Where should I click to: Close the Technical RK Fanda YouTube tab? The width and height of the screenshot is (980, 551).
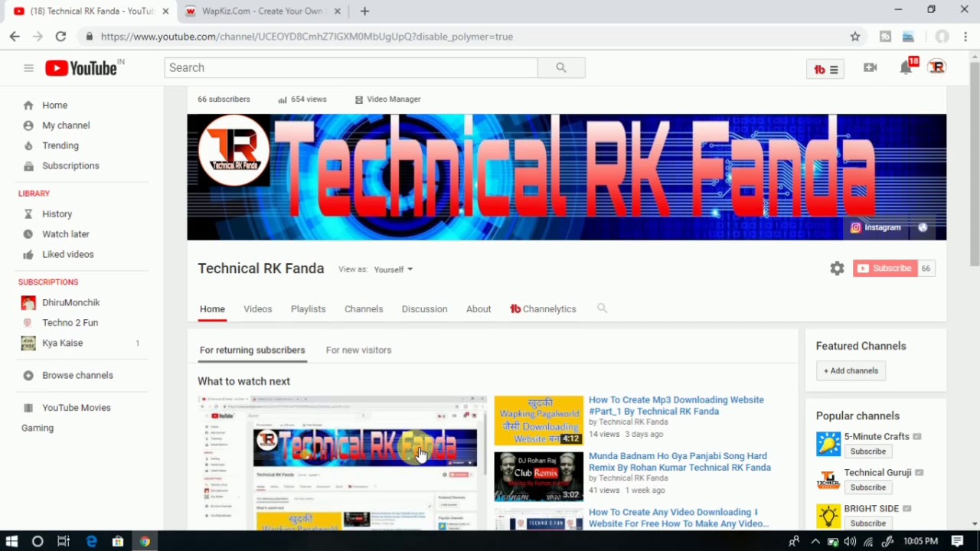[165, 11]
